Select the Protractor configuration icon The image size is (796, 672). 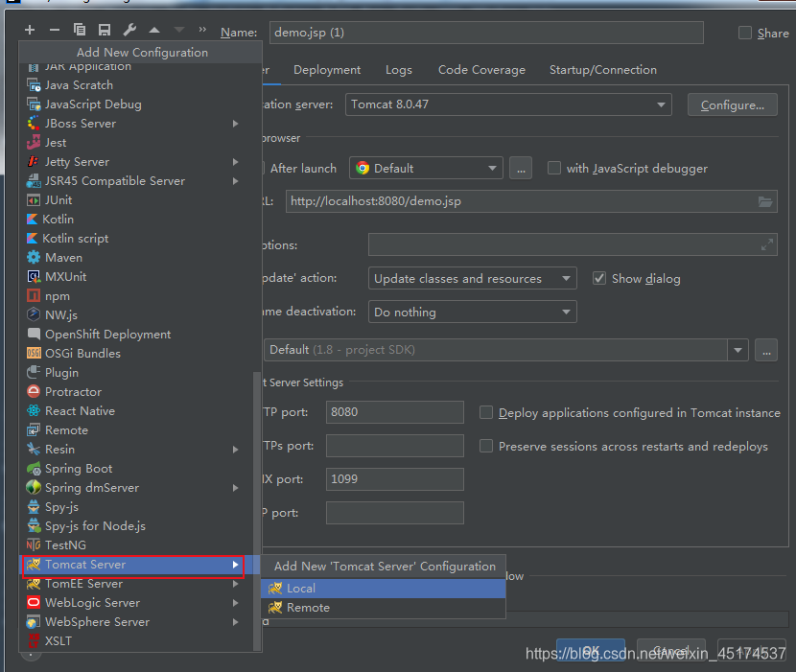34,391
